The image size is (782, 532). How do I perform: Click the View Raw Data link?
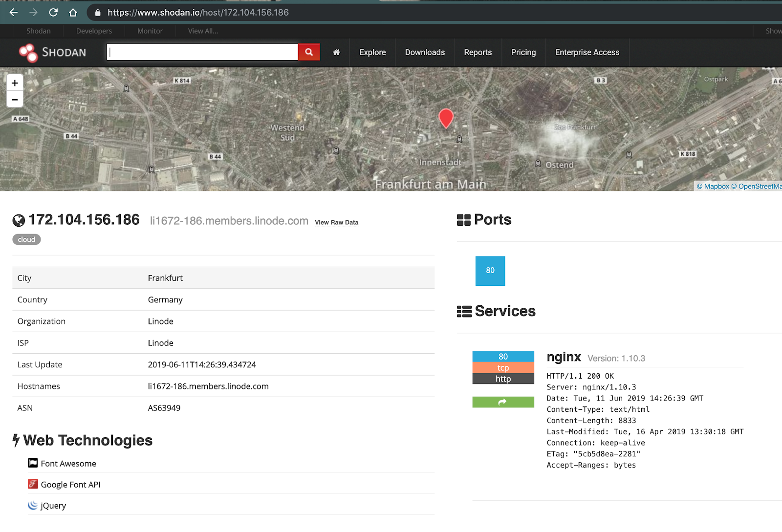click(336, 222)
